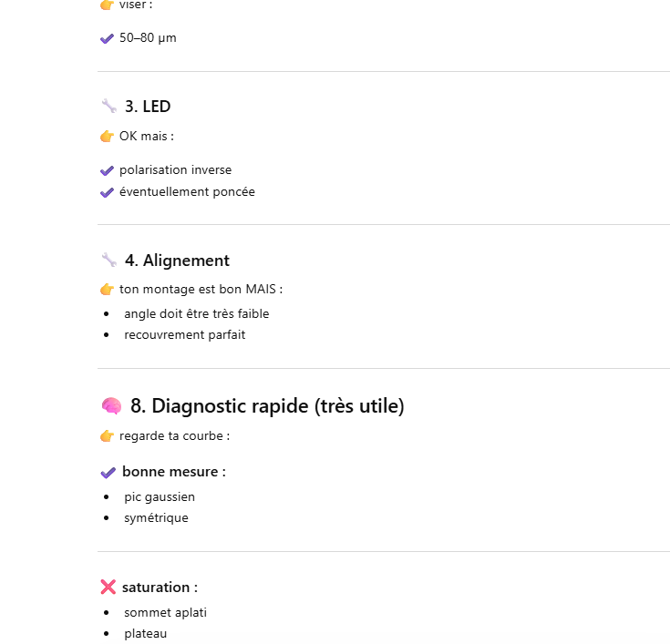Click the pointing hand beside OK mais
Viewport: 670px width, 644px height.
point(107,137)
